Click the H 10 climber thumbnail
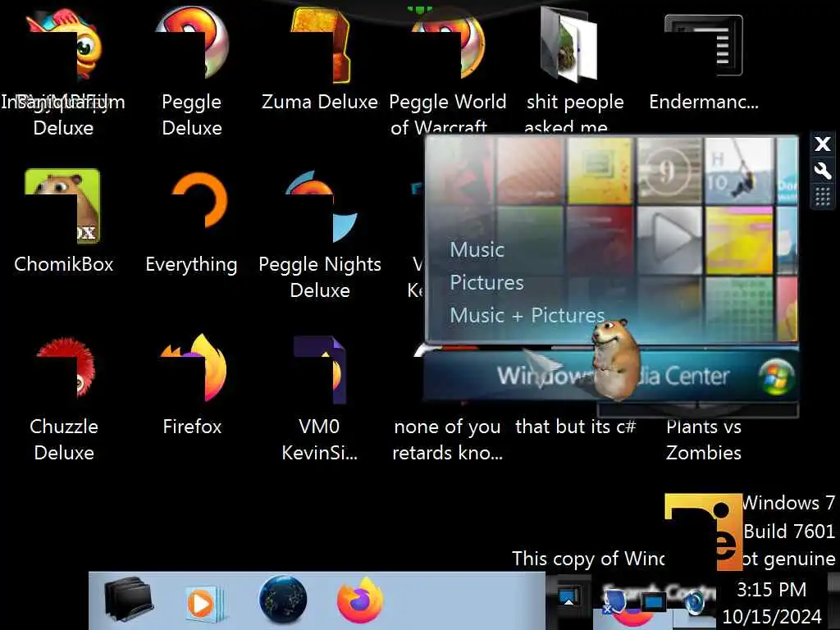The height and width of the screenshot is (630, 840). 738,171
